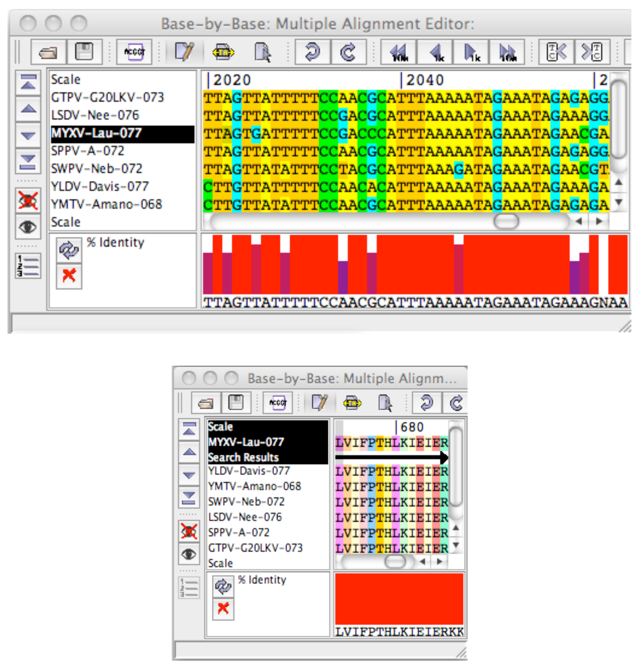Select YMTV-Amano-068 in bottom window list
Image resolution: width=640 pixels, height=672 pixels.
click(x=255, y=486)
